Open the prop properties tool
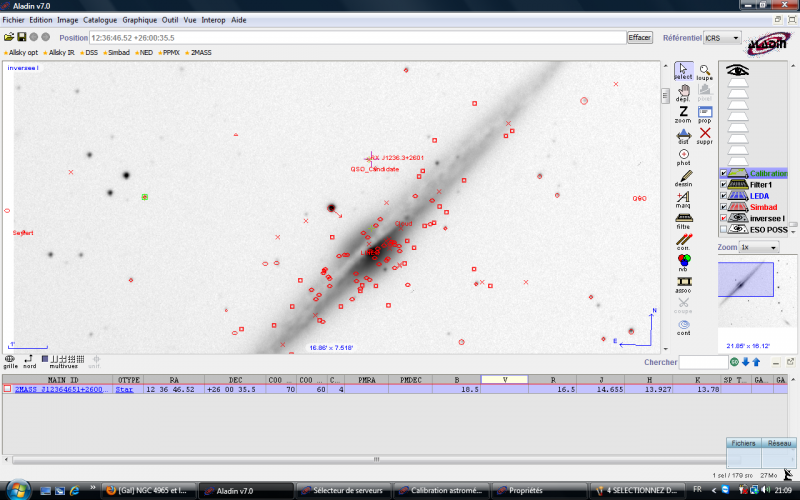The image size is (800, 500). 705,115
